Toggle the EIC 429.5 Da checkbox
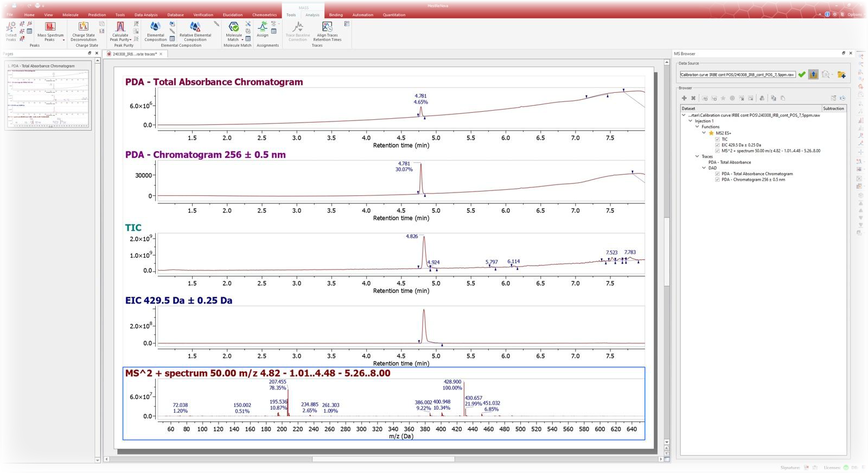This screenshot has height=473, width=868. coord(717,145)
